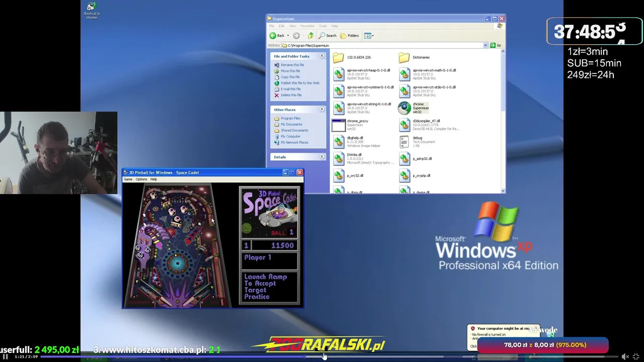
Task: Click Copy this file
Action: (x=287, y=77)
